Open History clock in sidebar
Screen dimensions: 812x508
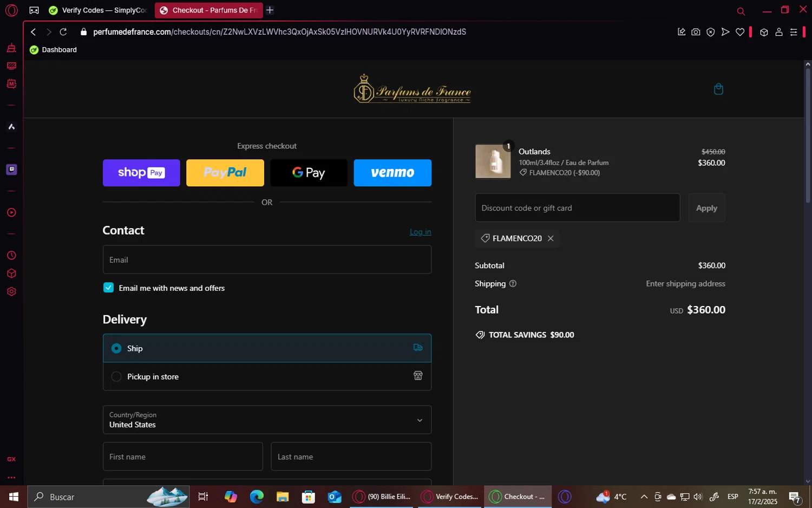(x=11, y=256)
